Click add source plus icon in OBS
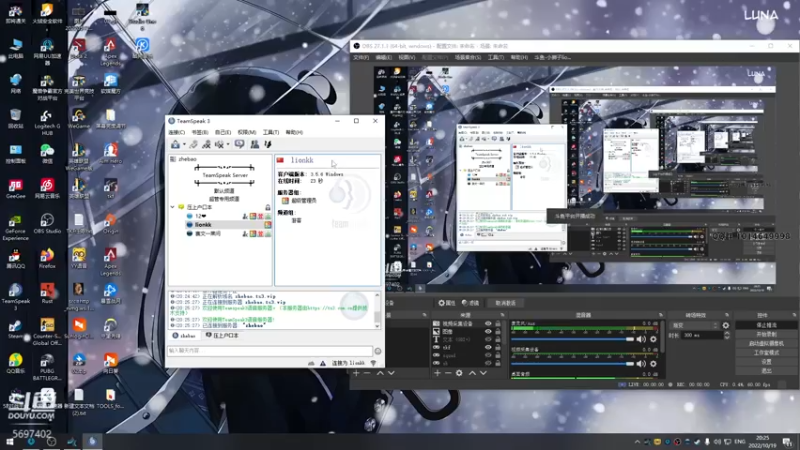Image resolution: width=800 pixels, height=450 pixels. click(x=437, y=373)
